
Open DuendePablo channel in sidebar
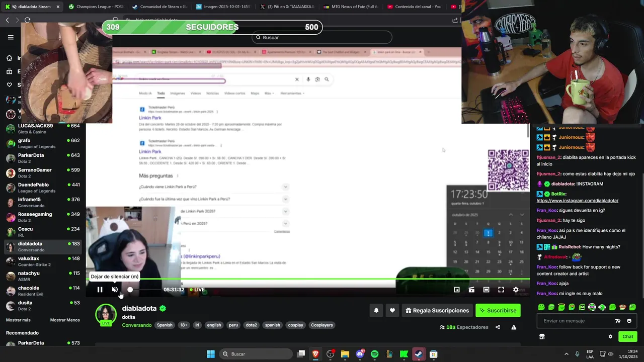(x=43, y=188)
